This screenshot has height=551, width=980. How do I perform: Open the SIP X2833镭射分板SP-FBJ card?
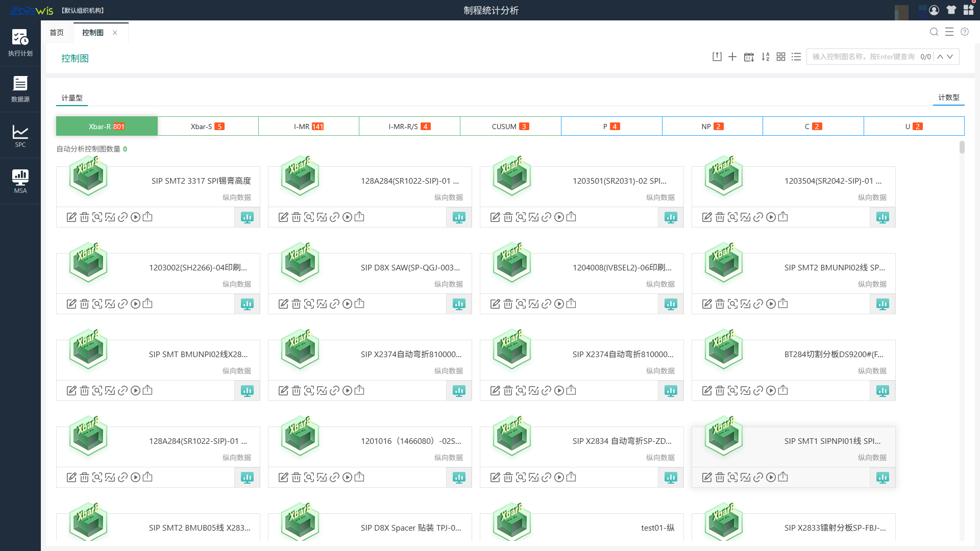point(794,527)
